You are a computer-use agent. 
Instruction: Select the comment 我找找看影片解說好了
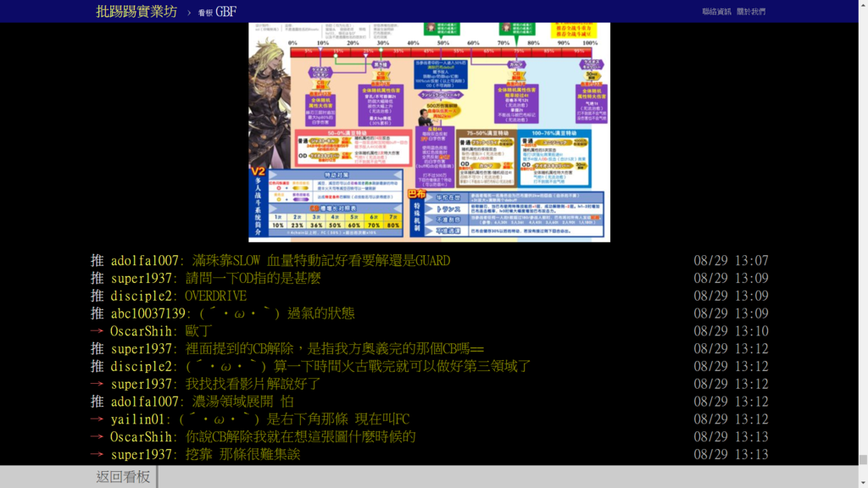click(x=253, y=384)
